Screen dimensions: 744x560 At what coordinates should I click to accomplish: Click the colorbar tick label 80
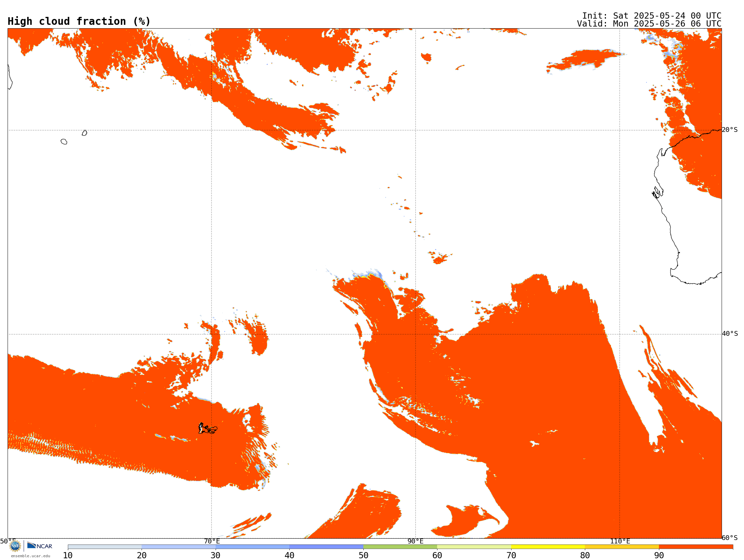coord(585,556)
